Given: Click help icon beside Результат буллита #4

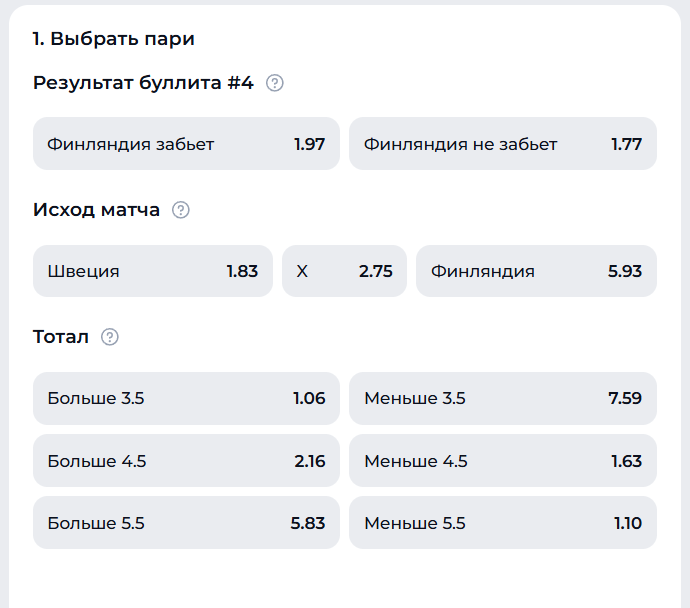Looking at the screenshot, I should [275, 83].
